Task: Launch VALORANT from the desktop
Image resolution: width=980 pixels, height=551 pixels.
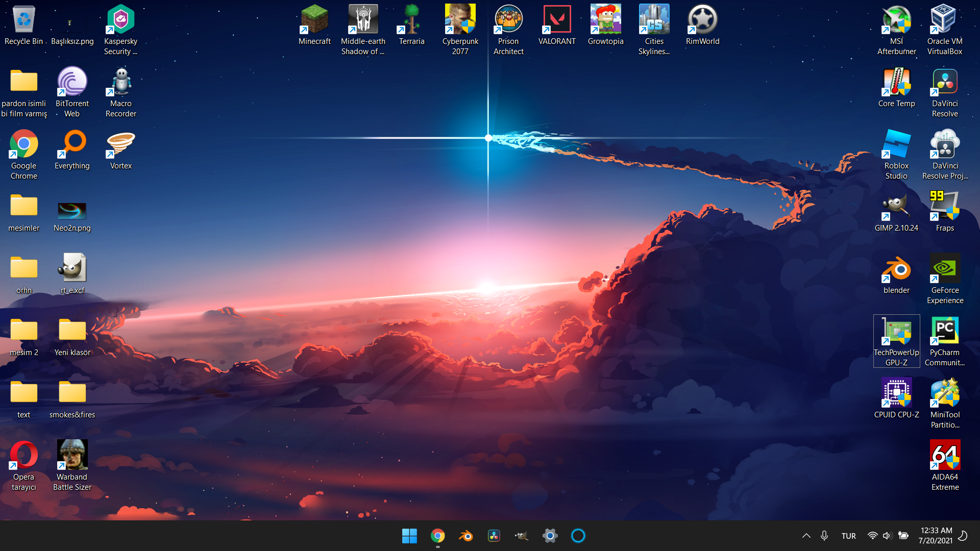Action: click(556, 20)
